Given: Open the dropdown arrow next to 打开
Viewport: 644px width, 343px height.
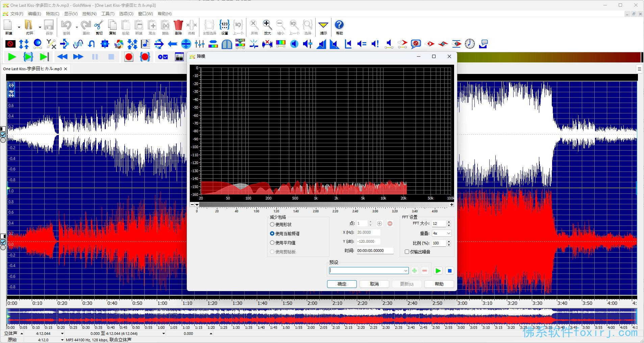Looking at the screenshot, I should (40, 27).
